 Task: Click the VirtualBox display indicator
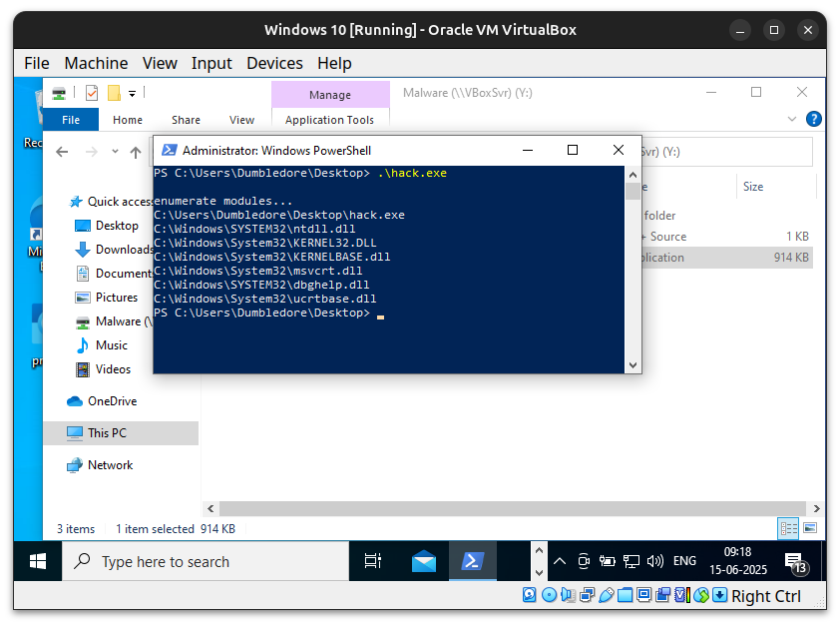point(643,595)
